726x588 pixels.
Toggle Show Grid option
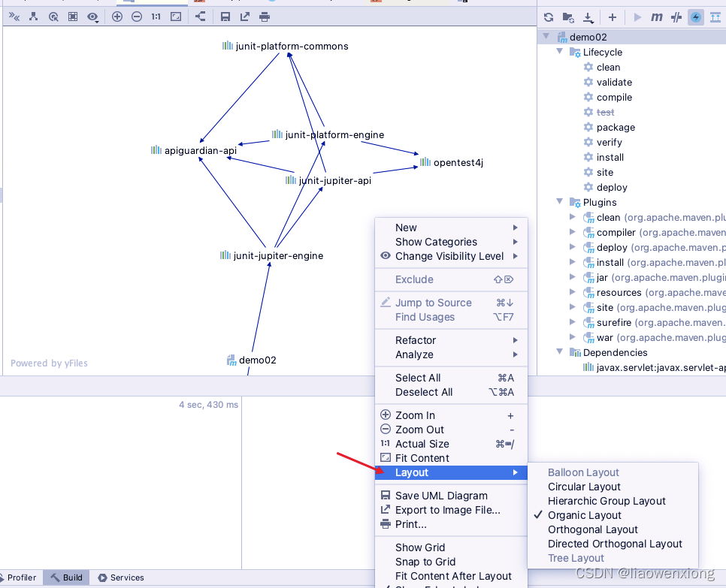(x=452, y=547)
